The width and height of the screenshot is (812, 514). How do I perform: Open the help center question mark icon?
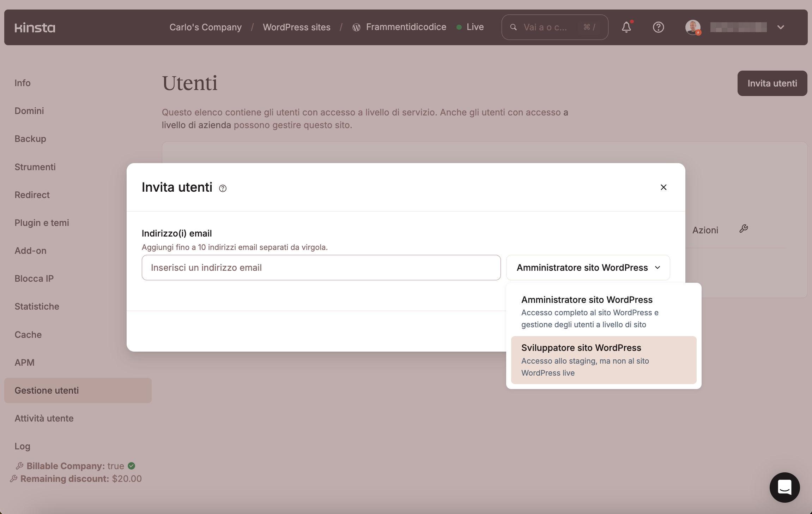(x=658, y=27)
